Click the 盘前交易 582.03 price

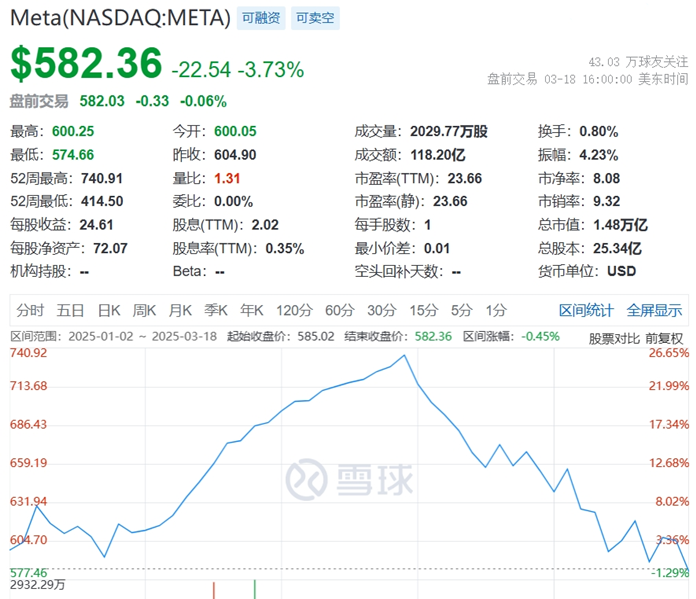(x=102, y=101)
